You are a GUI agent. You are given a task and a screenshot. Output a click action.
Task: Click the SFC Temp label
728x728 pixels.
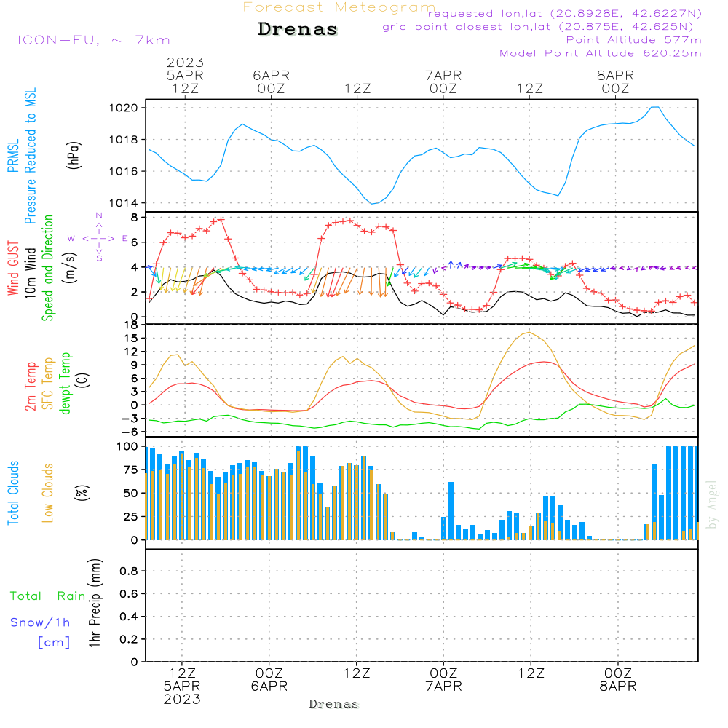[x=48, y=383]
